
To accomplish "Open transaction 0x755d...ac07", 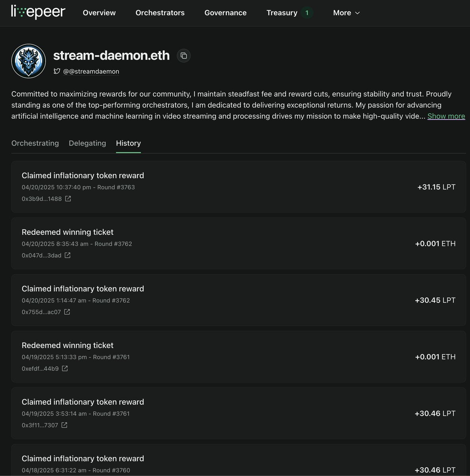I will 41,312.
